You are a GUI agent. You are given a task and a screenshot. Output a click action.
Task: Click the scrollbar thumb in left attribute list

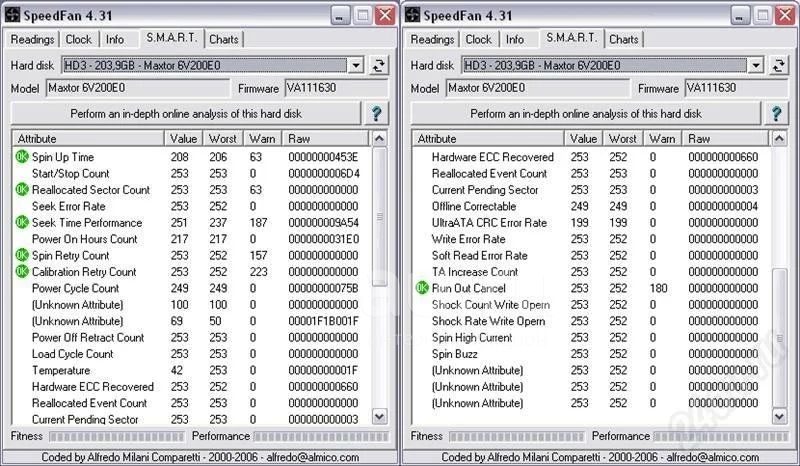[x=379, y=216]
